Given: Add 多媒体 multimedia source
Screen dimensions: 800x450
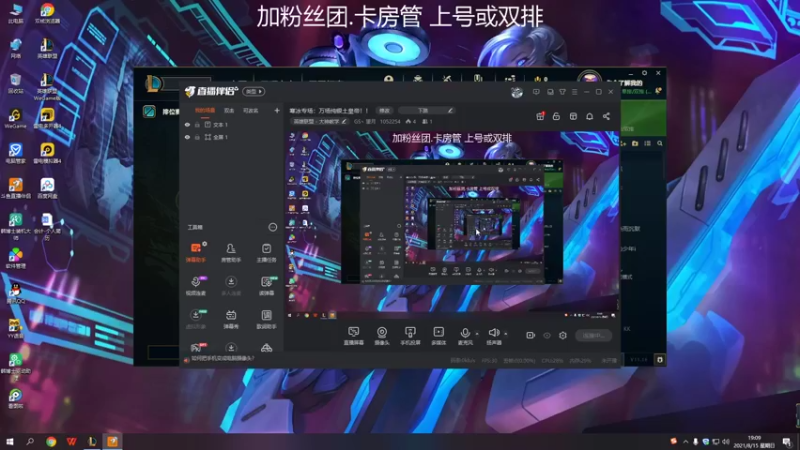Looking at the screenshot, I should pos(438,336).
